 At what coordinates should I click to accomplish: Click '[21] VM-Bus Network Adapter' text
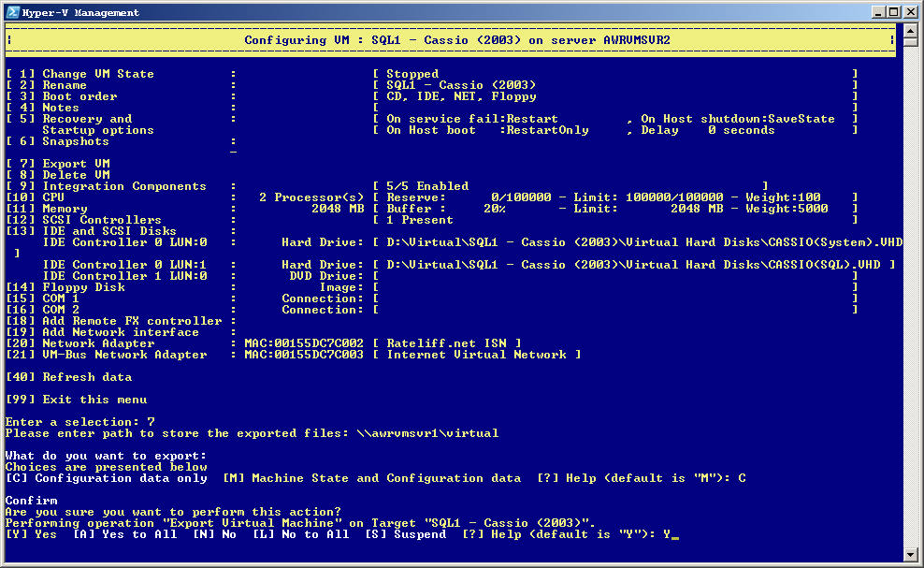pyautogui.click(x=106, y=354)
